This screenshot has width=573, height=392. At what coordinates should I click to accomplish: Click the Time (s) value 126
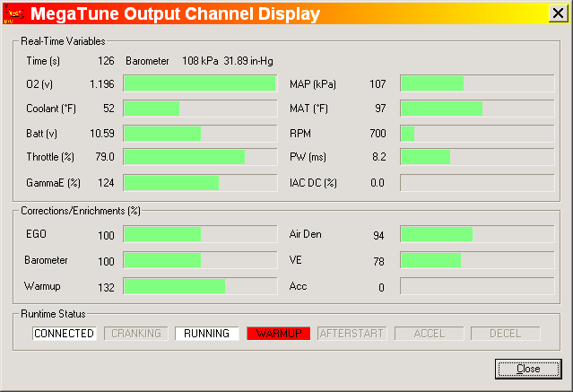[x=106, y=61]
